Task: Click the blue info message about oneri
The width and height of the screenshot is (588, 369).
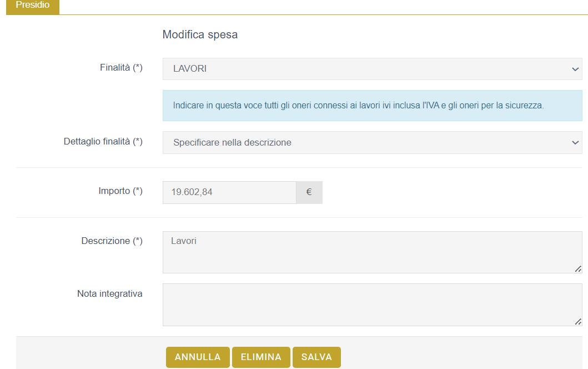Action: (373, 106)
